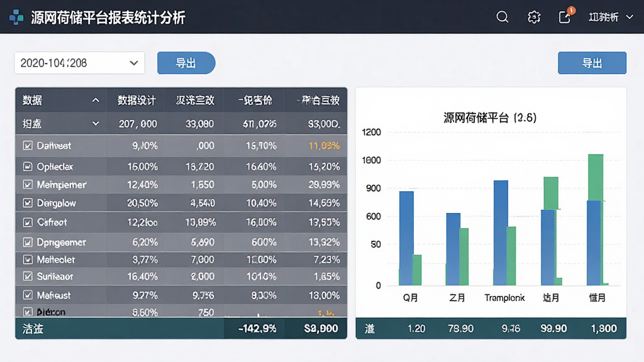The image size is (644, 362).
Task: Click the 207,000 total cell
Action: tap(138, 124)
